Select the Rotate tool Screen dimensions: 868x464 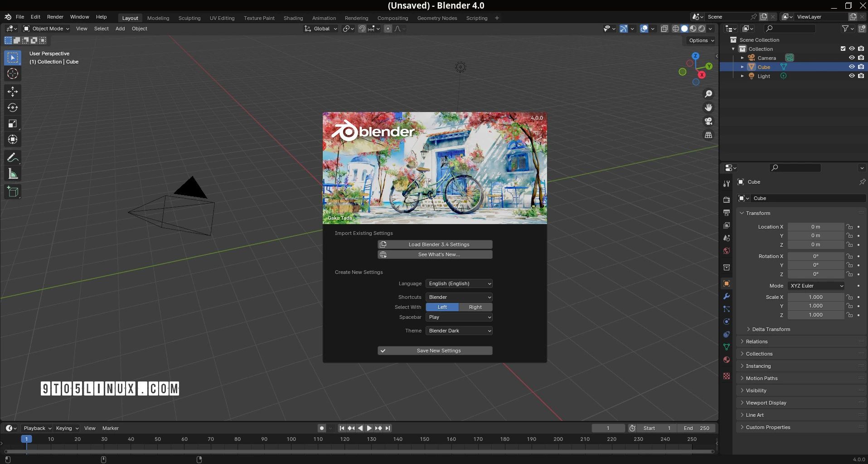pyautogui.click(x=13, y=107)
